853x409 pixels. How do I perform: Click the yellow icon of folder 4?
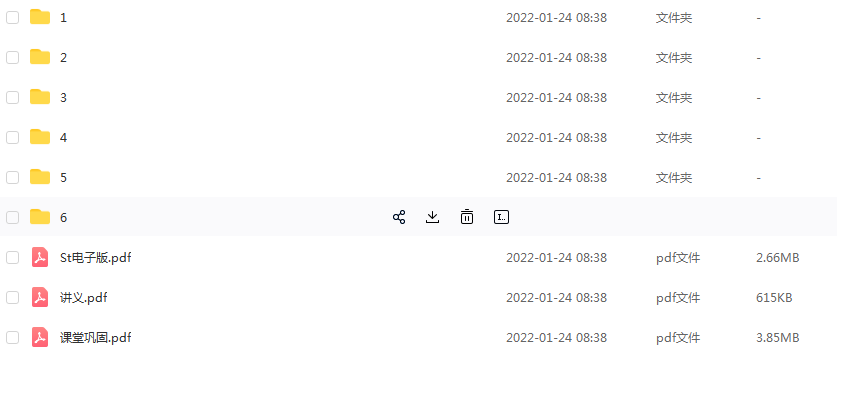pos(40,137)
